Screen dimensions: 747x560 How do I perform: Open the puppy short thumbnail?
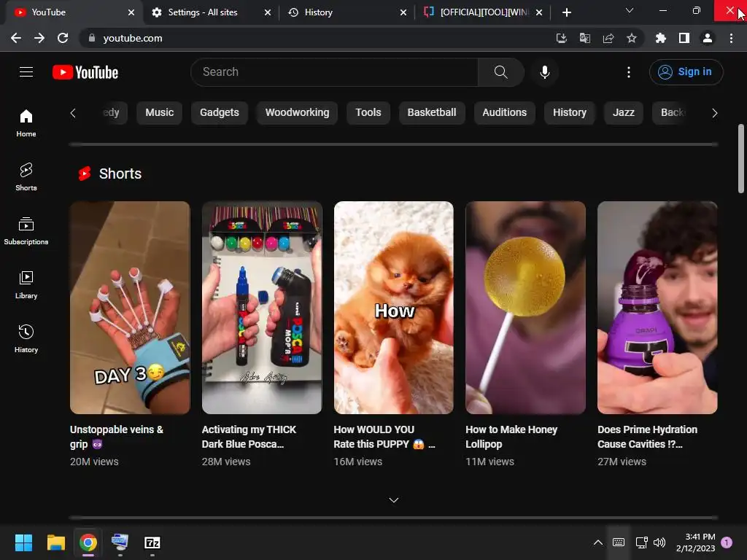(393, 308)
